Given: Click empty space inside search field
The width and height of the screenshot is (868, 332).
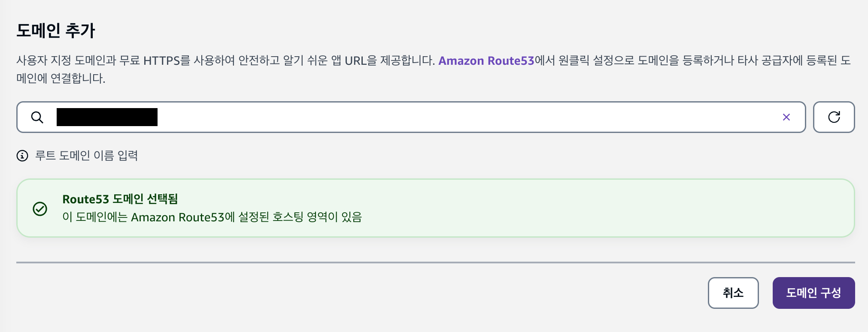Looking at the screenshot, I should (472, 117).
